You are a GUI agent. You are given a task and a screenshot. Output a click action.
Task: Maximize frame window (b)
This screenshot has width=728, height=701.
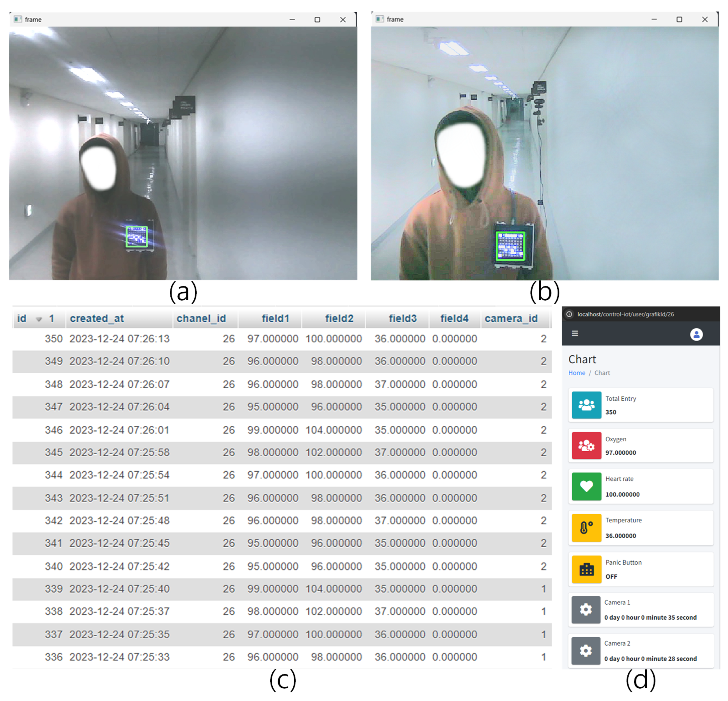[x=679, y=19]
